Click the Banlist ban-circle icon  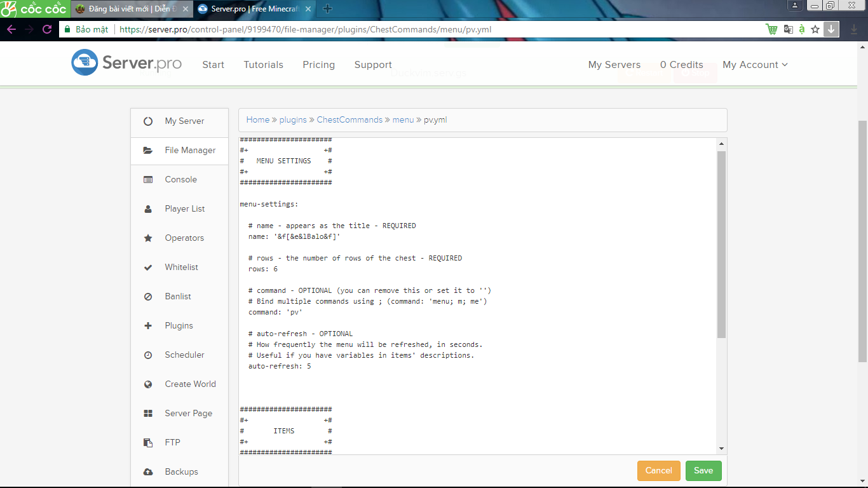pyautogui.click(x=148, y=297)
